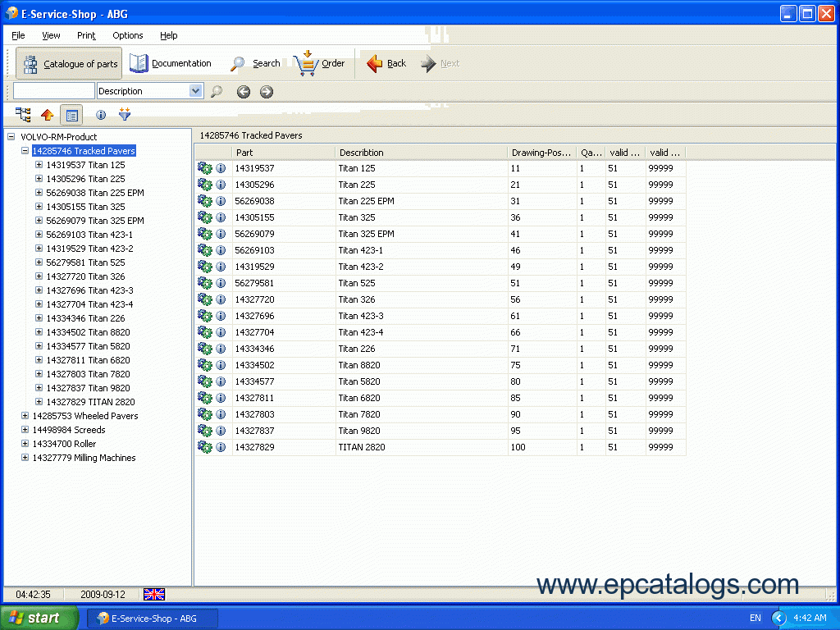
Task: Click the gear icon for Titan 8820 row
Action: (x=204, y=365)
